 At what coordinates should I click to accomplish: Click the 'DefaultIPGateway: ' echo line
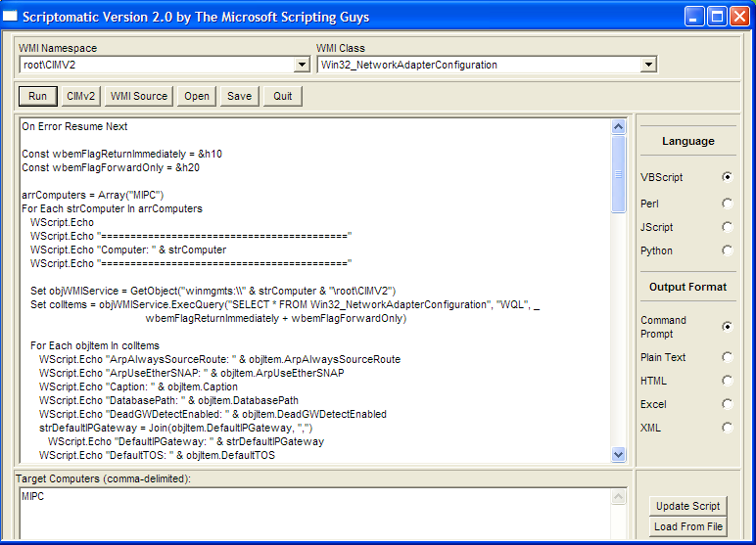click(x=186, y=441)
